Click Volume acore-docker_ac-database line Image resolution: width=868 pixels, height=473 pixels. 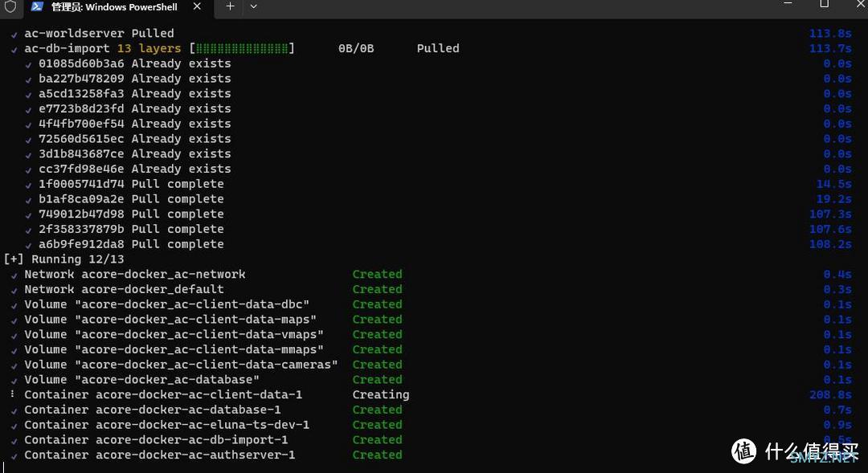[141, 380]
